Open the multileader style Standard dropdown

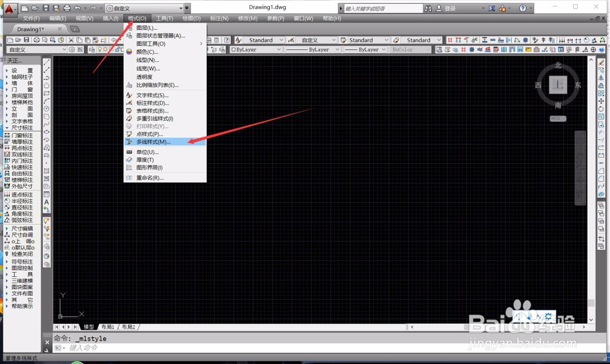[422, 40]
